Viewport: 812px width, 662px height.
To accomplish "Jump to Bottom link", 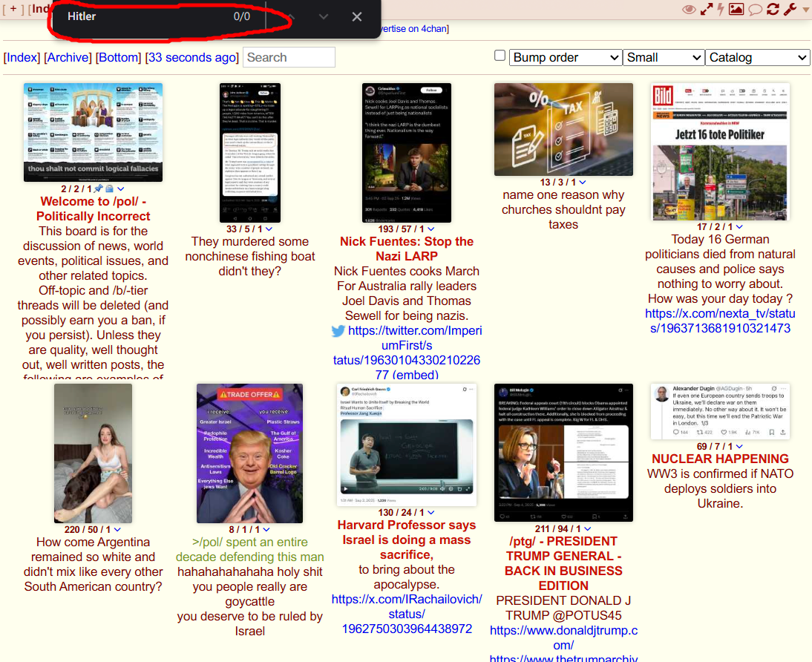I will tap(119, 57).
